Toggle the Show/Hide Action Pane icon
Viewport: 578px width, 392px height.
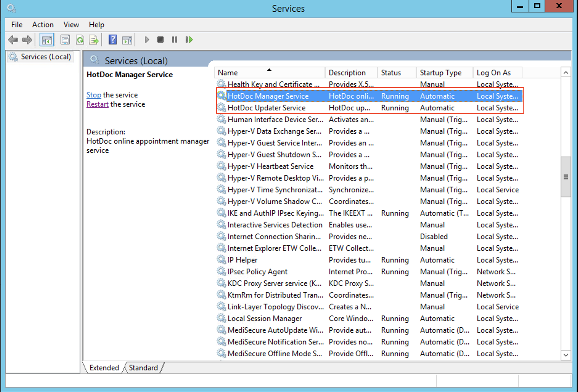pyautogui.click(x=127, y=40)
